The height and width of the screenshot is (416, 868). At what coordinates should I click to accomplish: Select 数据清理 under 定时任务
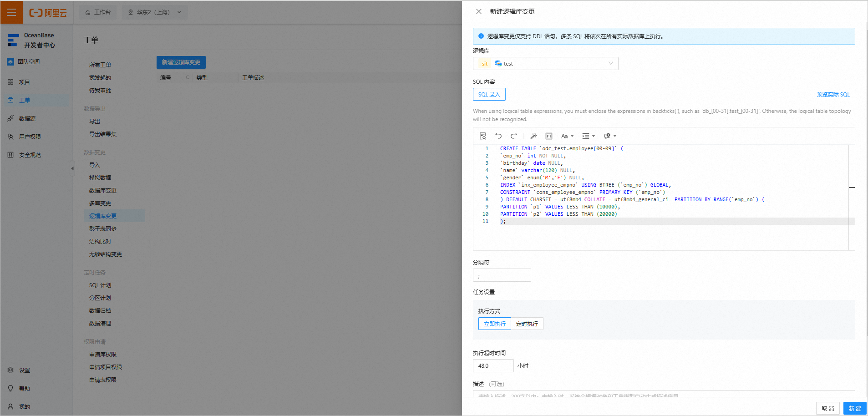(x=100, y=324)
